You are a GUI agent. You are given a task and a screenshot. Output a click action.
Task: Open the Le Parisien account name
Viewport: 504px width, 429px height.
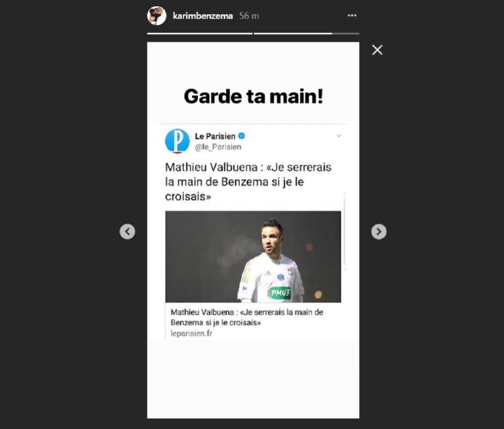(215, 136)
